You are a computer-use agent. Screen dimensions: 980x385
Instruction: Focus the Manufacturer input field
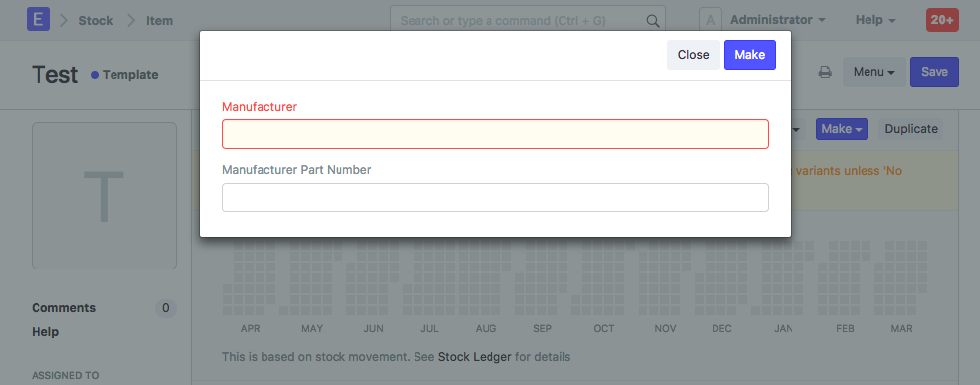(495, 134)
